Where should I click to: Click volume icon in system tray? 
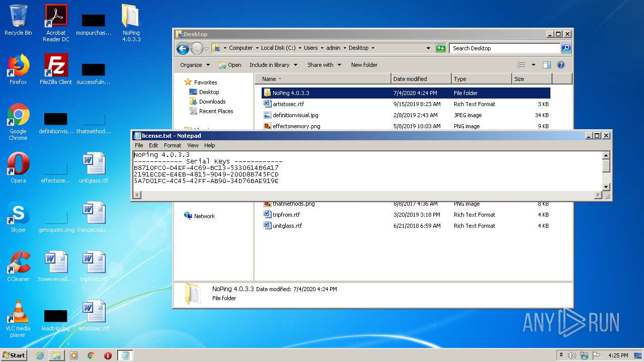coord(572,355)
